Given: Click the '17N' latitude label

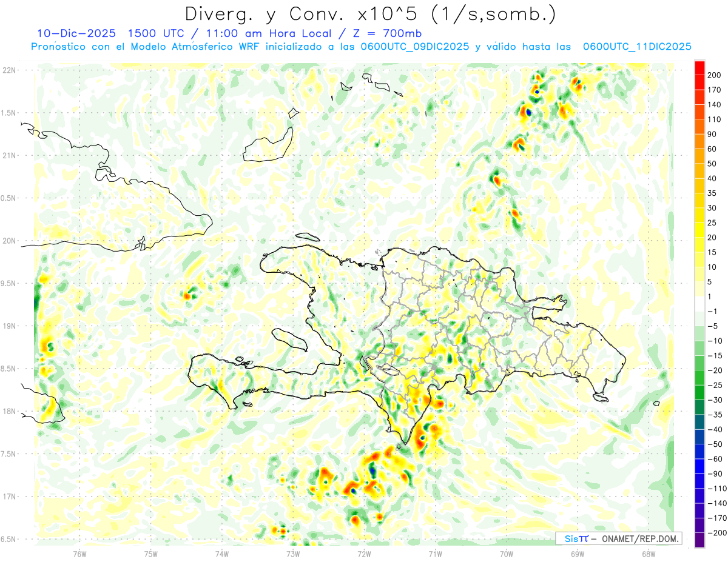Looking at the screenshot, I should pos(9,497).
